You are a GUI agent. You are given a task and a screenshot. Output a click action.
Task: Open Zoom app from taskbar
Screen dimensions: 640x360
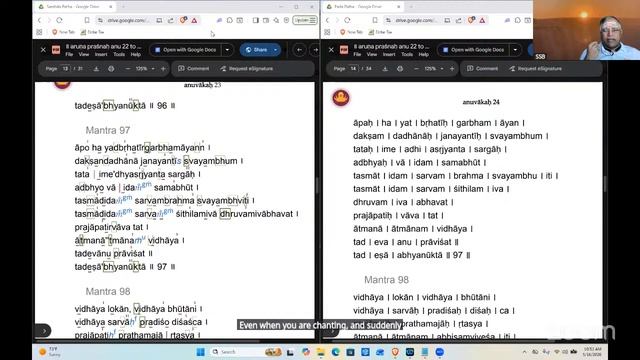pyautogui.click(x=440, y=352)
